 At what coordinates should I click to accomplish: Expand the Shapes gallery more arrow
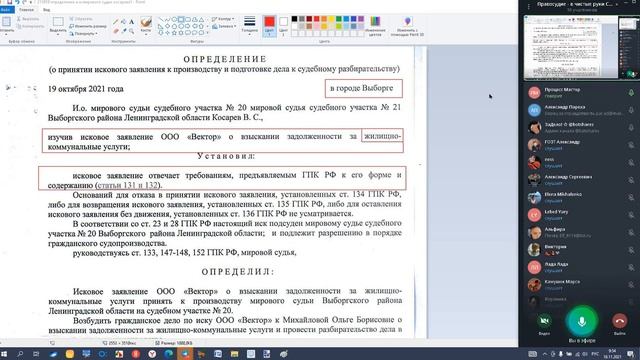(207, 33)
